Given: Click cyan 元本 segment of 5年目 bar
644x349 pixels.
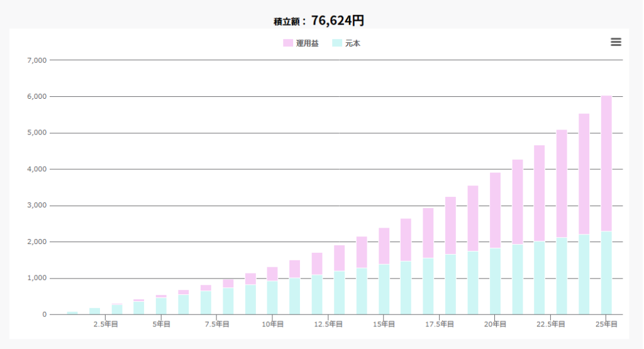Looking at the screenshot, I should pos(161,306).
